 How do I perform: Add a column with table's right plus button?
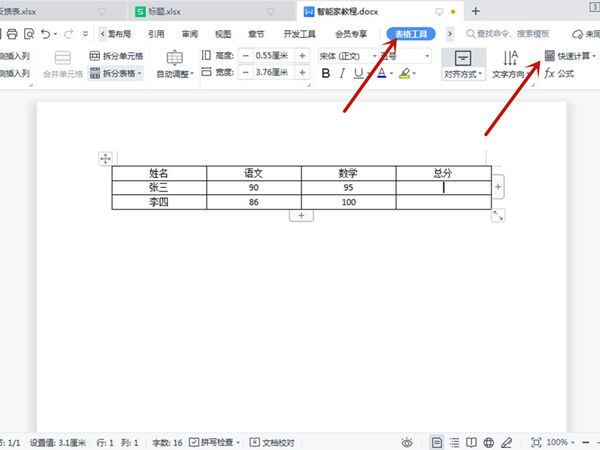pyautogui.click(x=498, y=187)
